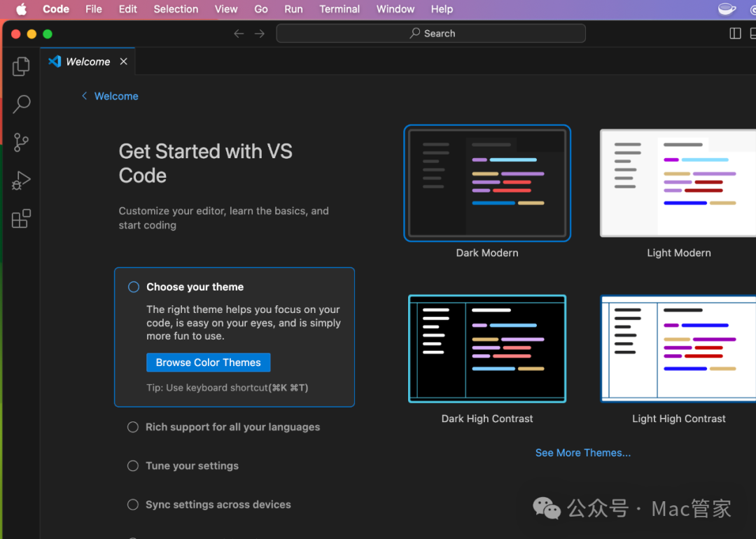Click the keyboard shortcut tip text
This screenshot has height=539, width=756.
point(227,388)
